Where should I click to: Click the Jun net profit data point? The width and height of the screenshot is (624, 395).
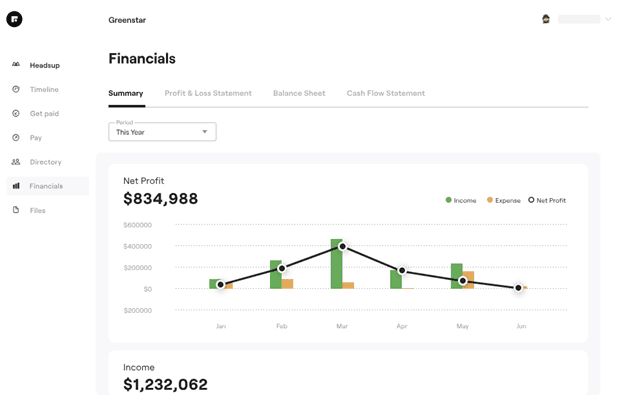(x=518, y=288)
